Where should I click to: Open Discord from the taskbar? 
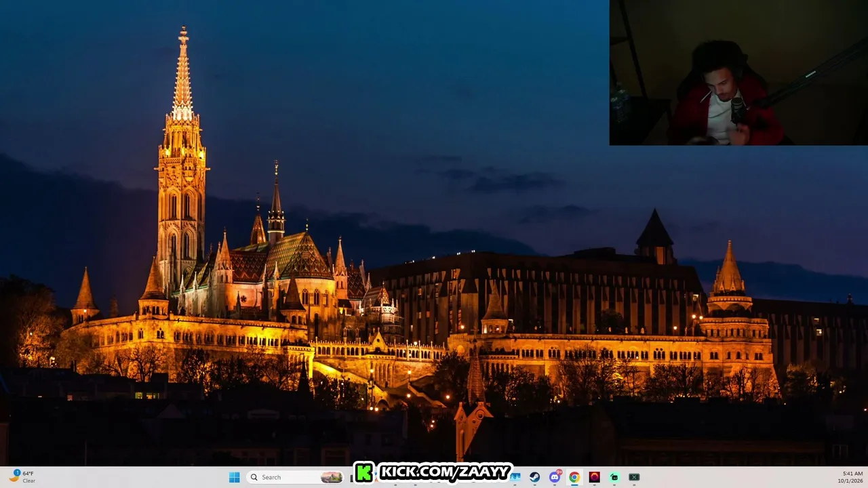pyautogui.click(x=555, y=477)
